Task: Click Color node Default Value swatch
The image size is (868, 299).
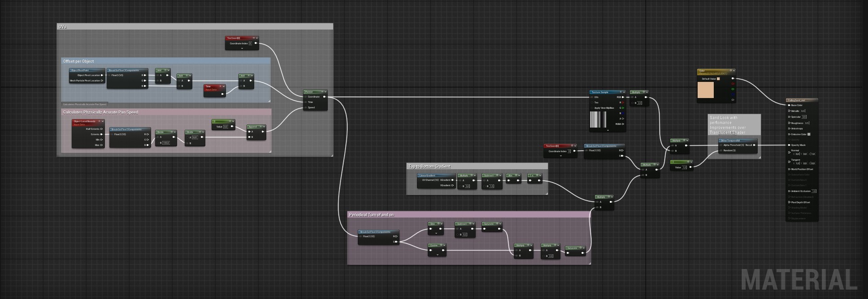Action: [x=718, y=79]
